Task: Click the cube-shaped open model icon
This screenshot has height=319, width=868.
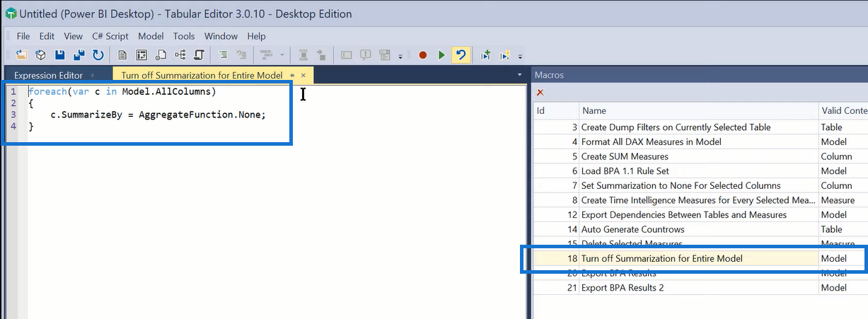Action: [x=41, y=54]
